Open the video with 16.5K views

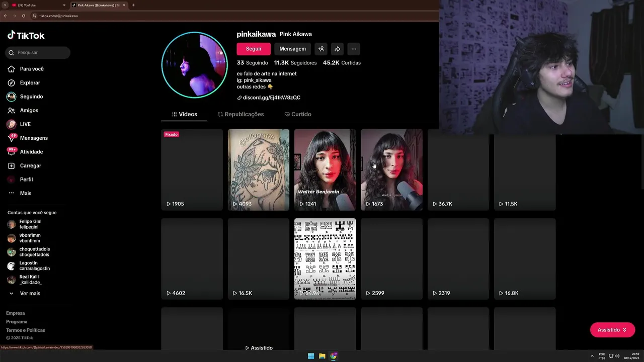(259, 259)
